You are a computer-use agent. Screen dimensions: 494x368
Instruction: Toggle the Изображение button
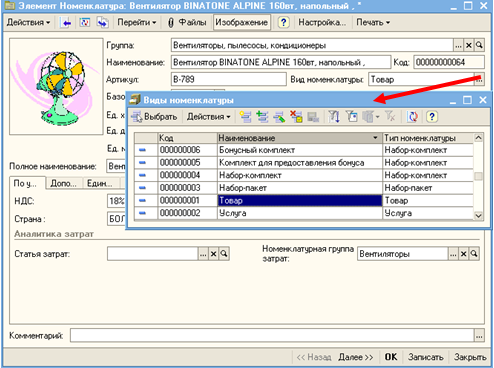241,23
